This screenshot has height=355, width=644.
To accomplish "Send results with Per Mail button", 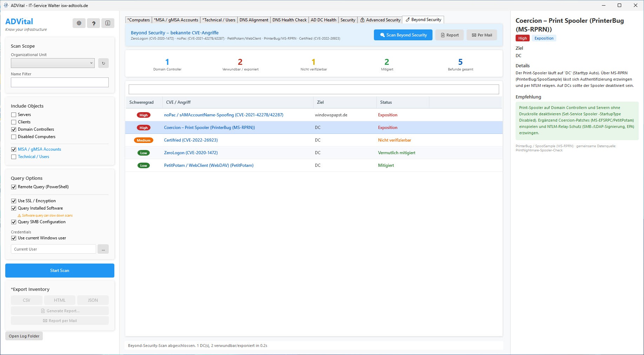I will [482, 35].
